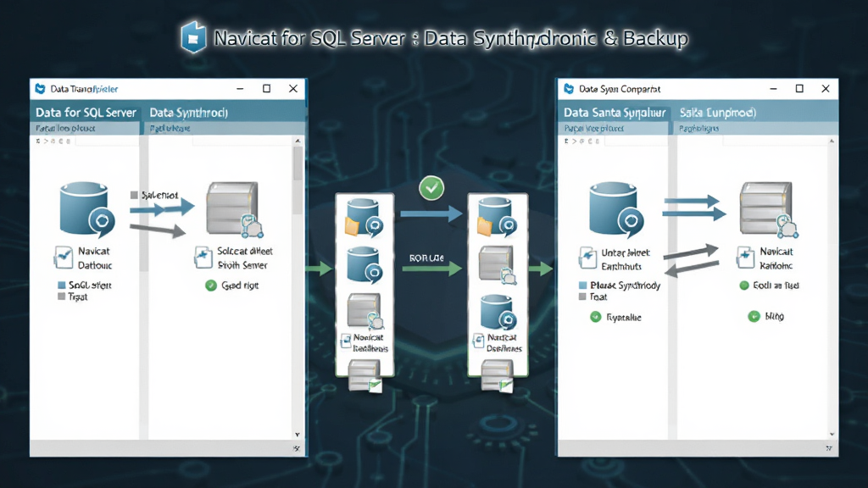The image size is (868, 488).
Task: Click scroll-up arrow in Data Transfer window
Action: 298,141
